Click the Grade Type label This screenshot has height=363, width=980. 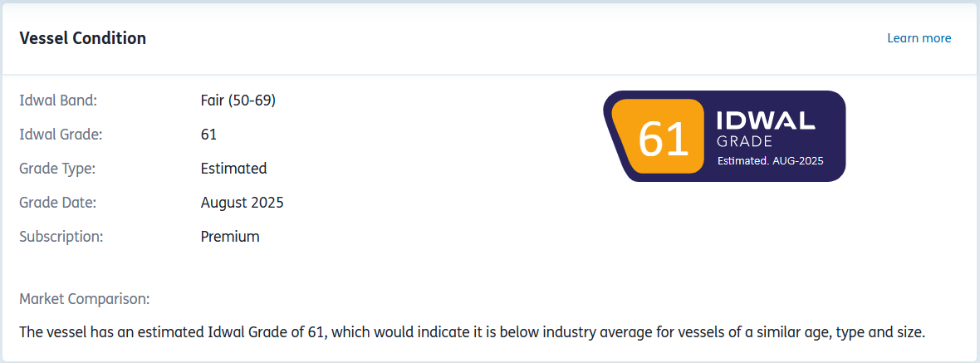click(56, 169)
